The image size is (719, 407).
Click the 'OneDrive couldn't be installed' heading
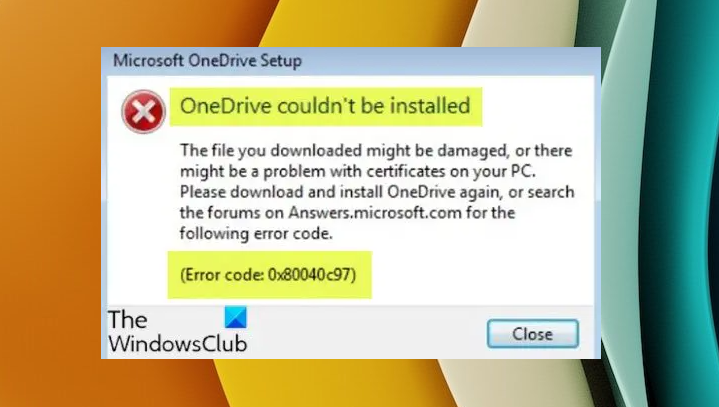[325, 106]
